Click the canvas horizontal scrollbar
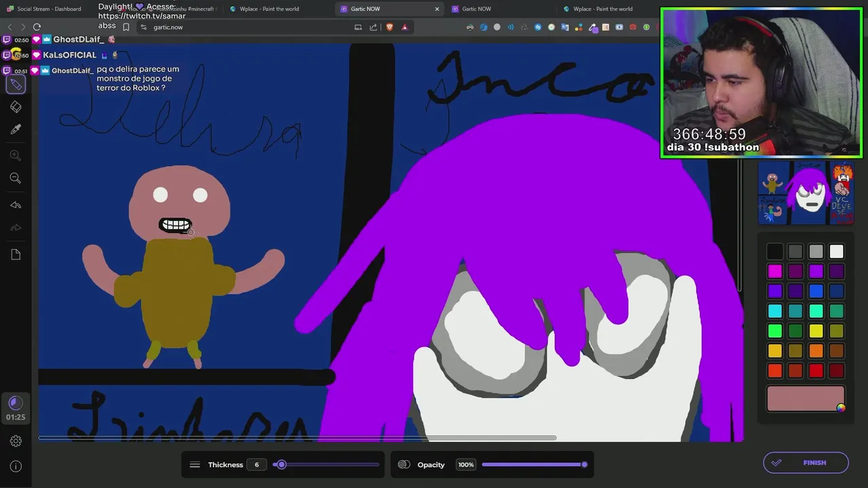Viewport: 868px width, 488px height. [297, 438]
